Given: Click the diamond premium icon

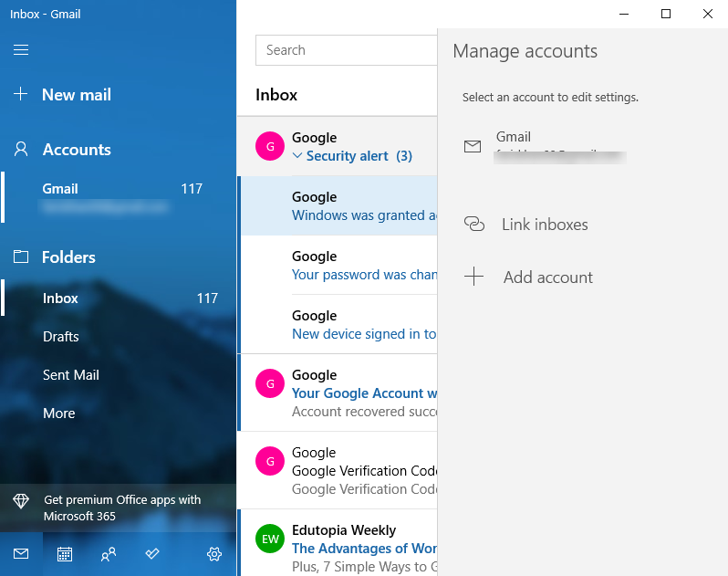Looking at the screenshot, I should [x=21, y=501].
